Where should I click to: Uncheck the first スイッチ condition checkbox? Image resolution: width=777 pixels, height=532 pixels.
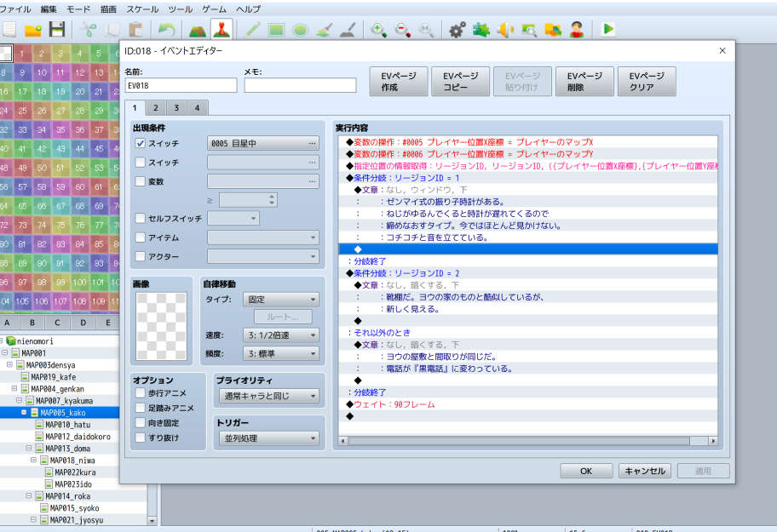pyautogui.click(x=141, y=143)
